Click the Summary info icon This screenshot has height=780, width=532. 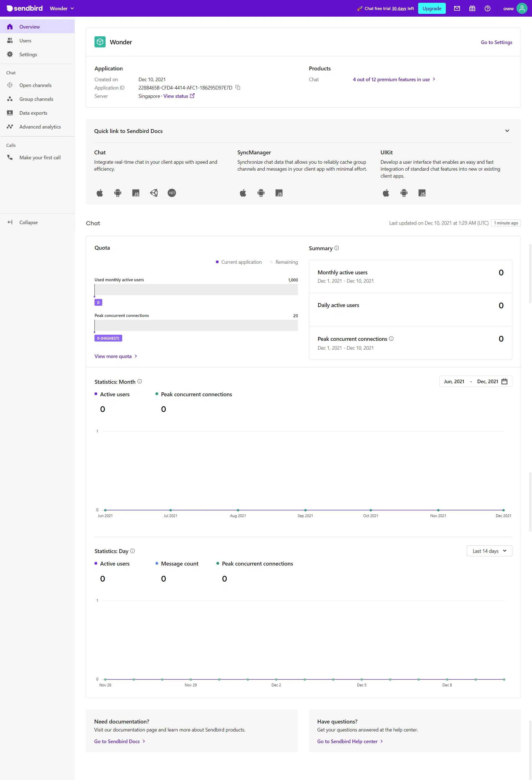(x=337, y=248)
